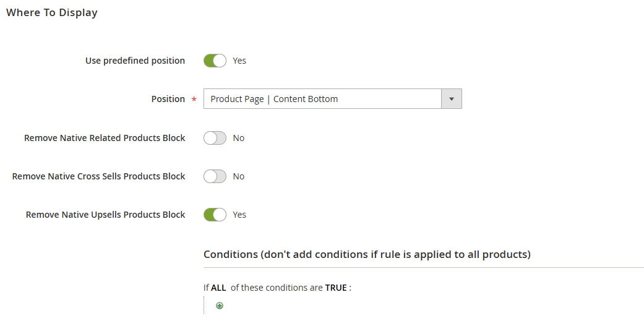Viewport: 644px width, 326px height.
Task: Enable Remove Native Cross Sells Products Block switch
Action: pyautogui.click(x=215, y=176)
